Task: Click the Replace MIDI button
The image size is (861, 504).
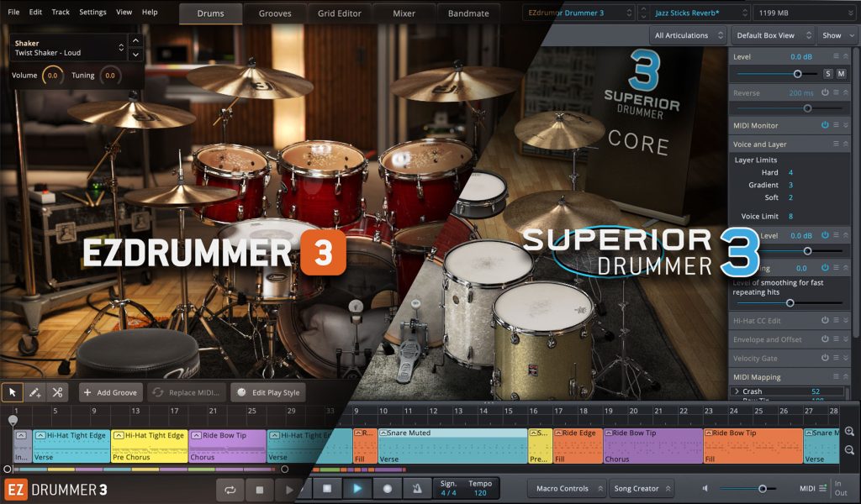Action: (x=186, y=392)
